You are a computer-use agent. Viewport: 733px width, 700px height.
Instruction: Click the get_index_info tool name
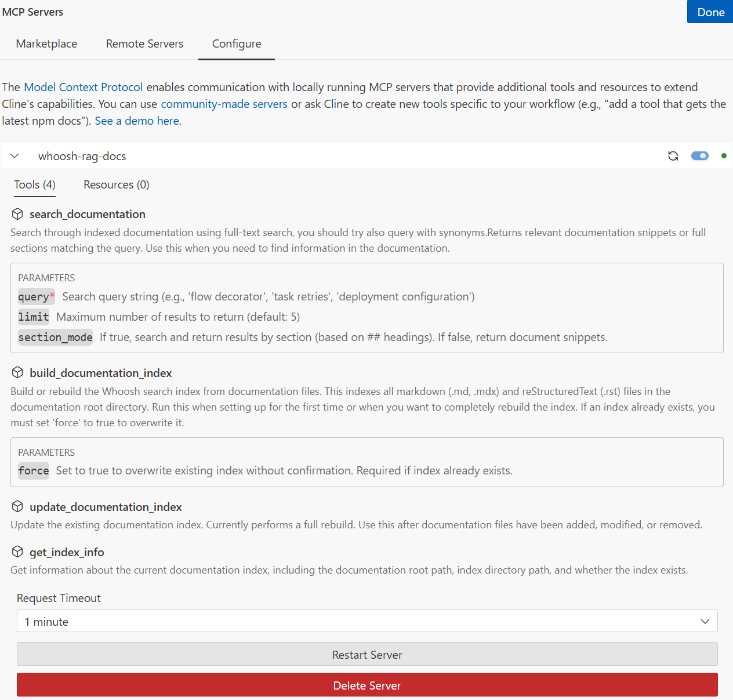point(67,552)
